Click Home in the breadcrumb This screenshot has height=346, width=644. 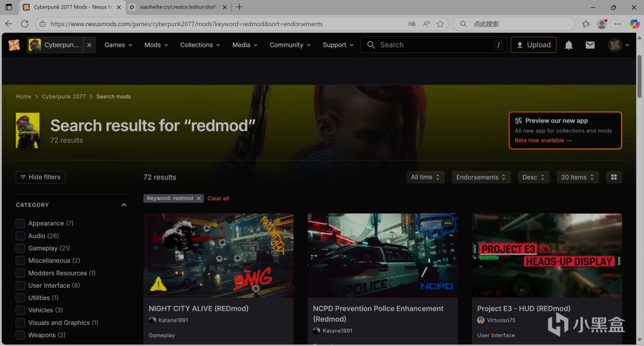coord(24,97)
